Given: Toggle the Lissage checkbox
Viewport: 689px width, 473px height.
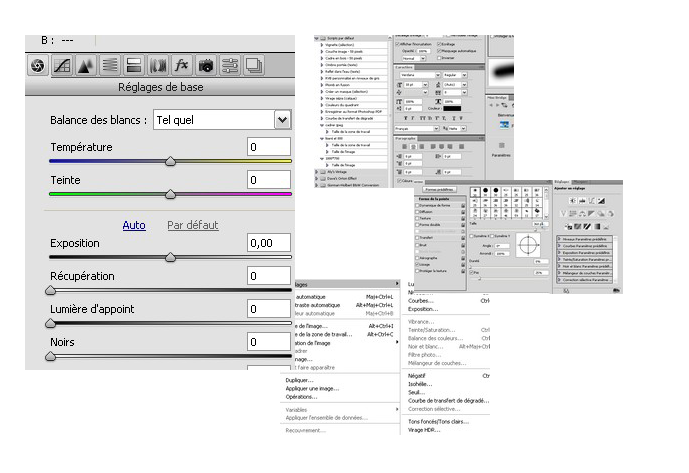Looking at the screenshot, I should click(417, 265).
